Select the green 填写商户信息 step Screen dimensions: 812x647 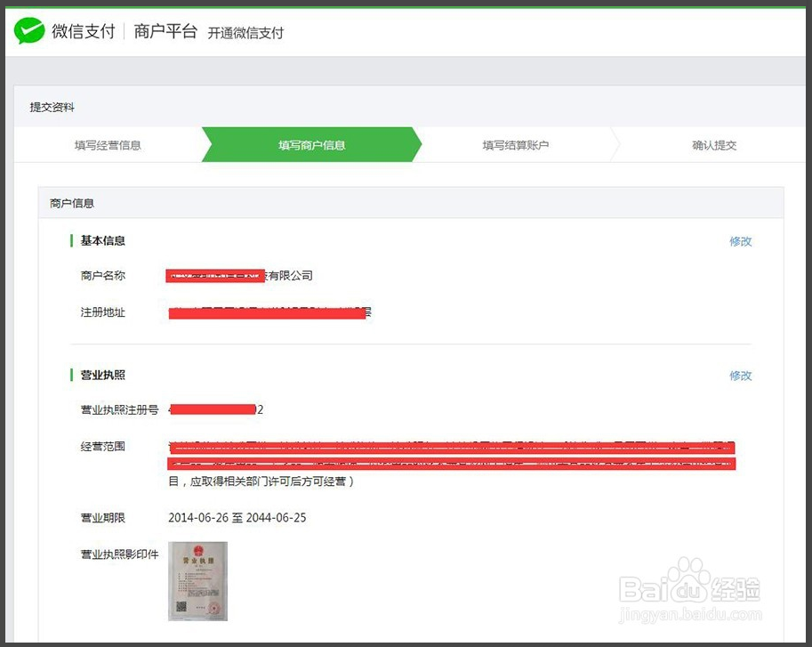tap(311, 145)
